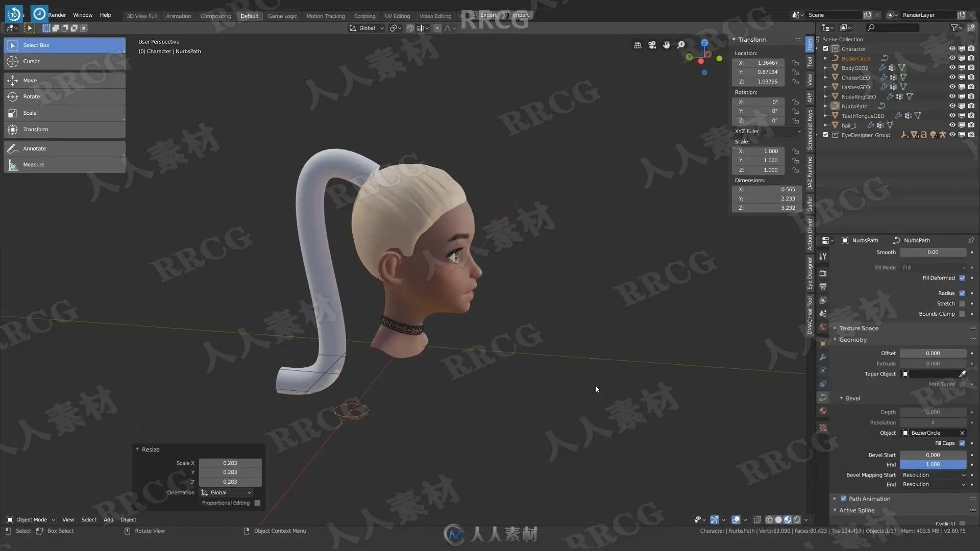Image resolution: width=980 pixels, height=551 pixels.
Task: Toggle the perspective/orthographic grid icon
Action: pyautogui.click(x=638, y=45)
